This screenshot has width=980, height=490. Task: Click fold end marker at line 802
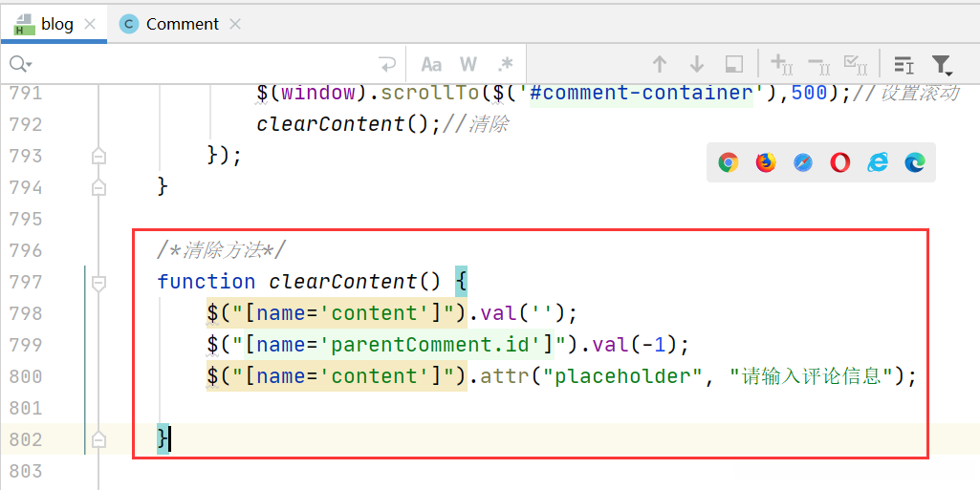click(98, 440)
